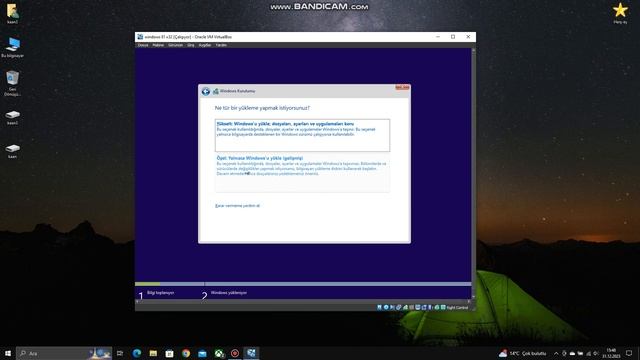Open Bandicam recorder from the taskbar
Image resolution: width=640 pixels, height=360 pixels.
235,353
